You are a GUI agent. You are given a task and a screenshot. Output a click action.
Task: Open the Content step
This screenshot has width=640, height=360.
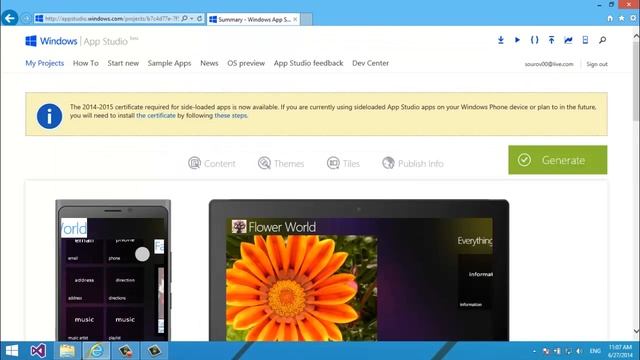coord(212,163)
